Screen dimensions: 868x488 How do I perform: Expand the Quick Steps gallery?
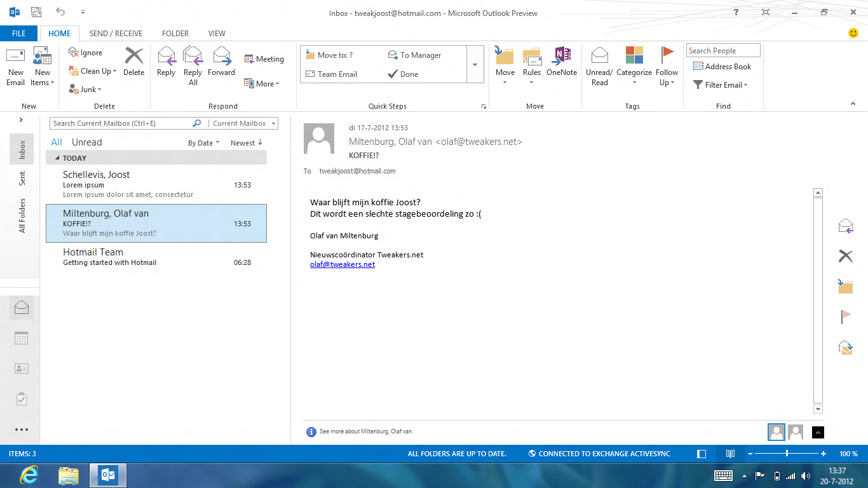tap(475, 64)
